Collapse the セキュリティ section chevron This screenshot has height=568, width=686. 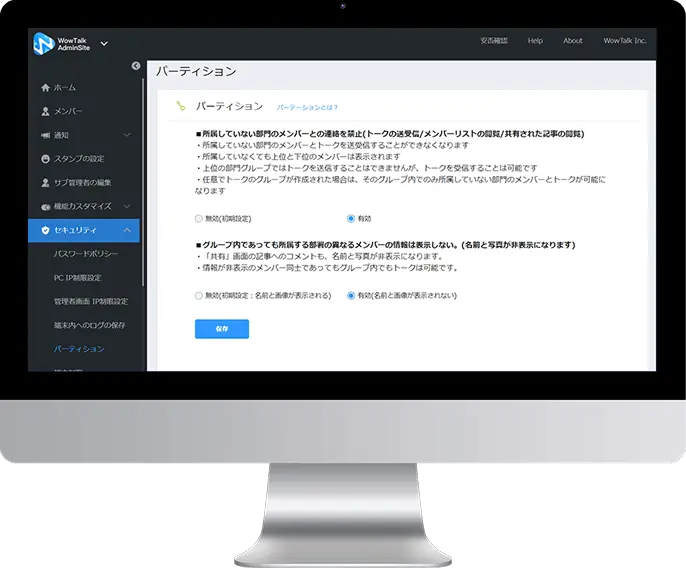point(127,230)
